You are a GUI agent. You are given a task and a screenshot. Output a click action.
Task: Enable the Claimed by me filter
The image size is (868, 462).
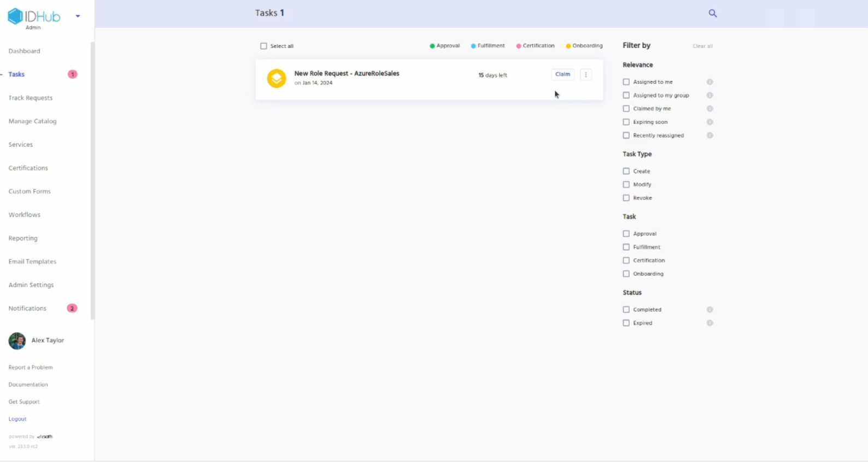click(x=626, y=109)
